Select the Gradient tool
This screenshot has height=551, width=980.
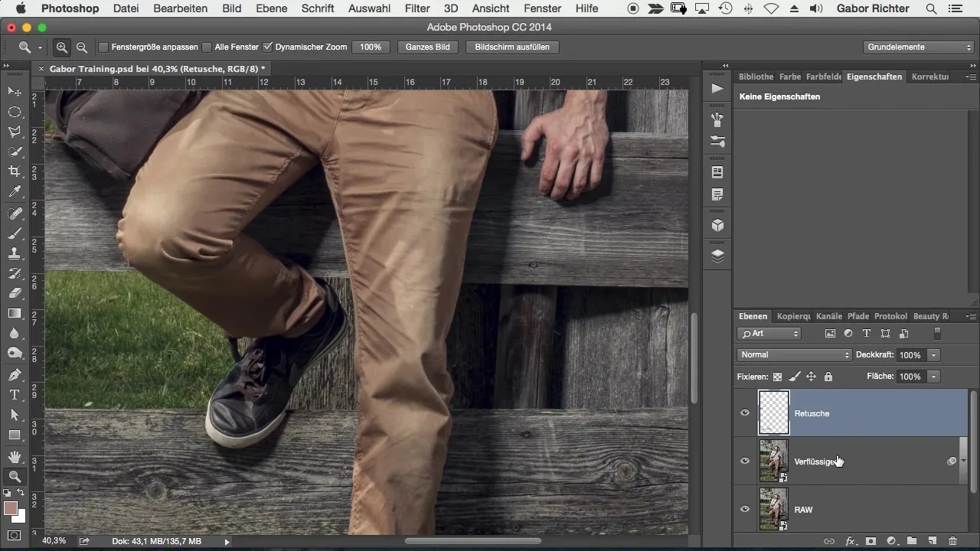coord(14,313)
